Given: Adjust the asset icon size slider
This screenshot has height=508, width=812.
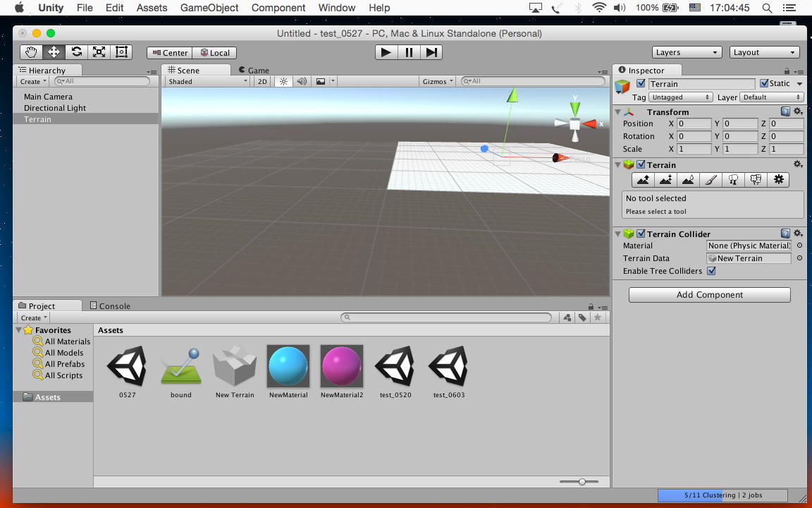Looking at the screenshot, I should 582,482.
